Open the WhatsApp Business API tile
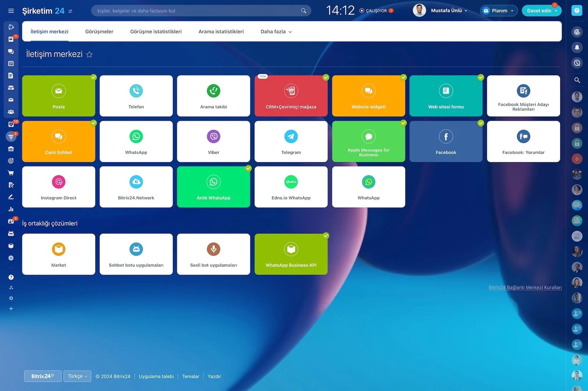 click(291, 254)
